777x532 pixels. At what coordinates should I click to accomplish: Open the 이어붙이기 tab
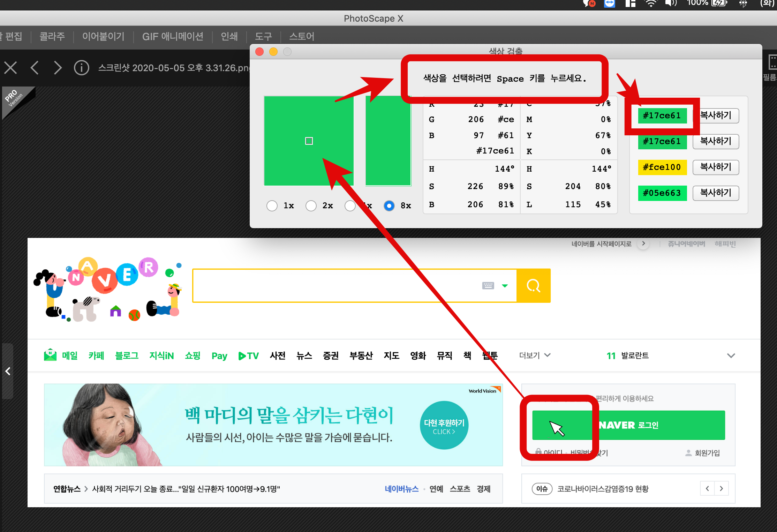pyautogui.click(x=103, y=36)
